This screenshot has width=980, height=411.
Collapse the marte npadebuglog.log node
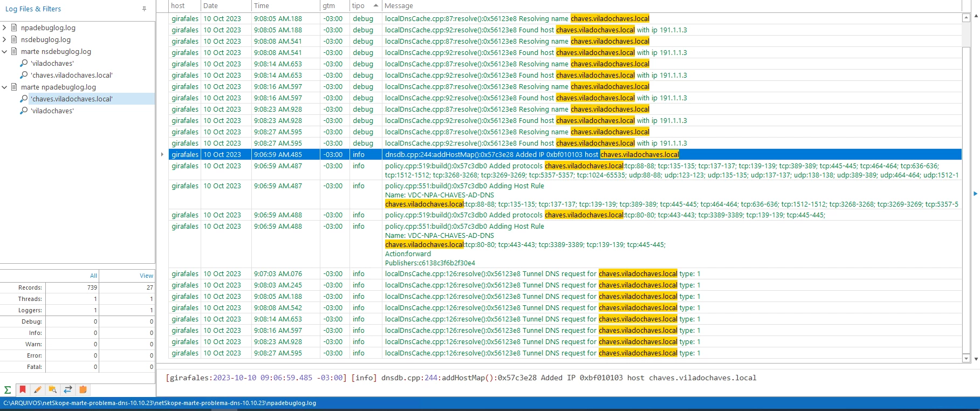4,87
